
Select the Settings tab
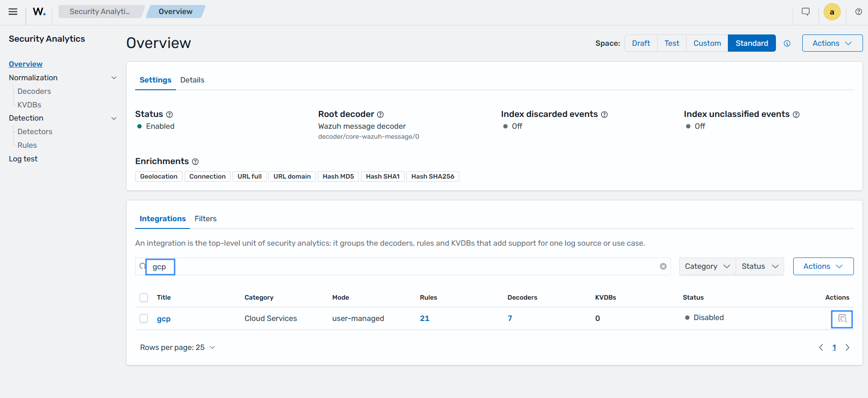point(156,80)
